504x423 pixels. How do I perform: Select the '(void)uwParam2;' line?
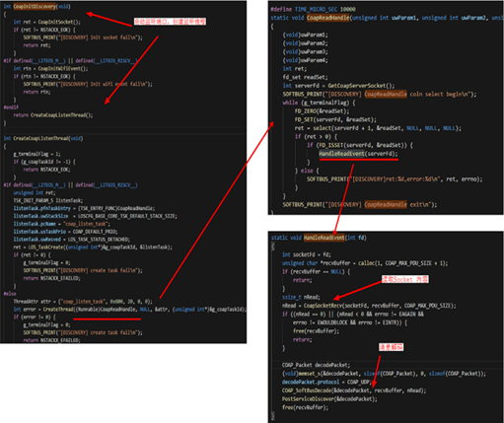click(x=305, y=43)
